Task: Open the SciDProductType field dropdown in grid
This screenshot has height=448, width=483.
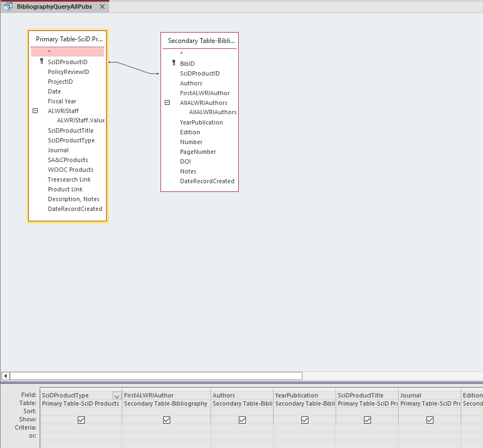Action: [x=117, y=396]
